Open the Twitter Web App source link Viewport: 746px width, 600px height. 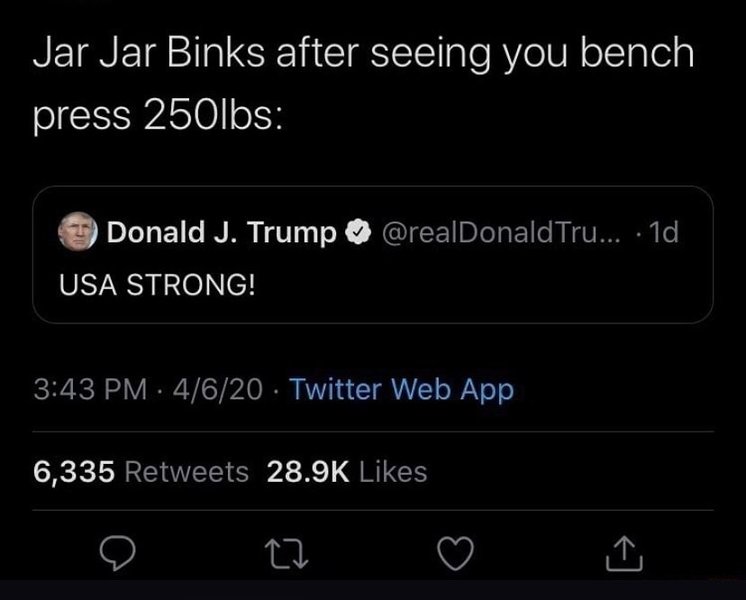click(x=400, y=389)
